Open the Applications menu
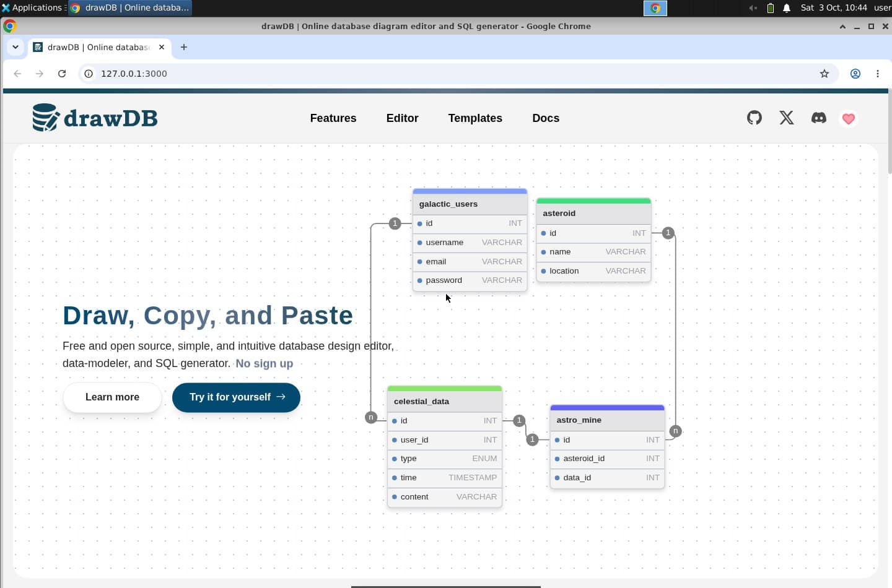The image size is (892, 588). pyautogui.click(x=32, y=7)
